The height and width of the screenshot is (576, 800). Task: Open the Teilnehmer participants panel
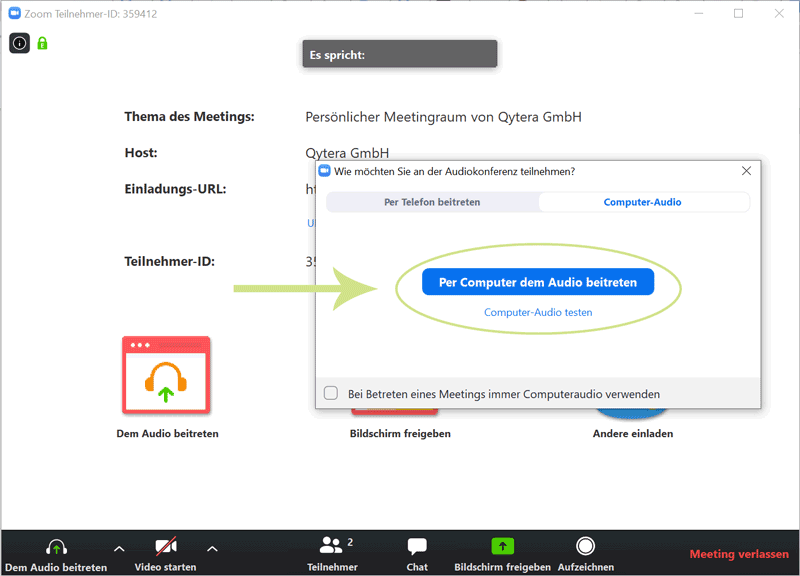[x=333, y=553]
